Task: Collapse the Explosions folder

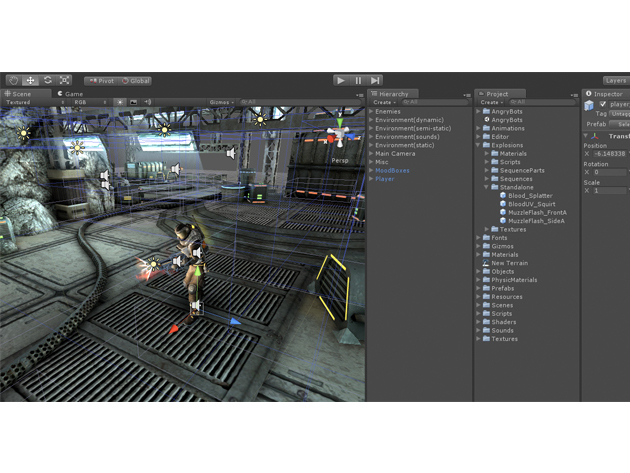Action: (478, 145)
